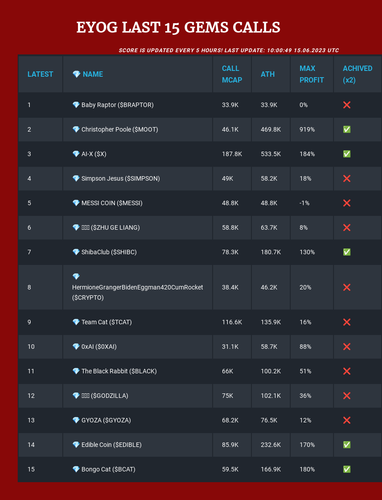Screen dimensions: 382x500
Task: Click the green checkmark for Bongo Cat
Action: (347, 469)
